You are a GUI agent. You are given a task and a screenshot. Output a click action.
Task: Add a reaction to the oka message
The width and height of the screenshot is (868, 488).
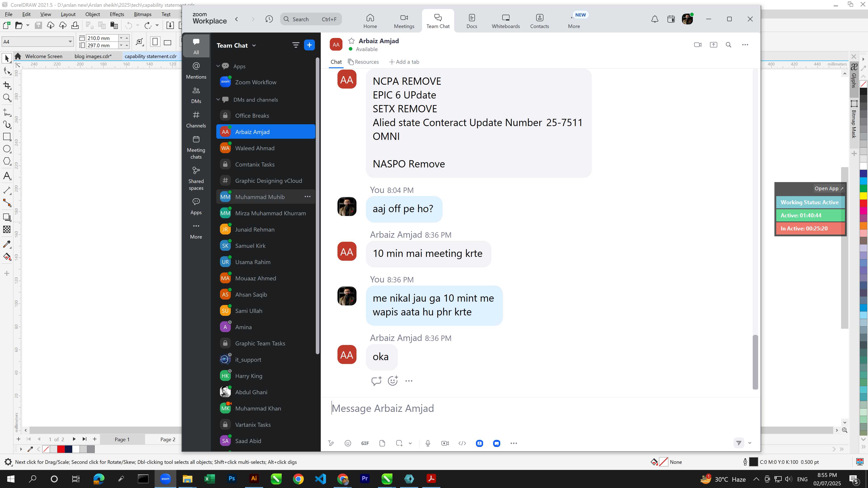click(x=393, y=381)
